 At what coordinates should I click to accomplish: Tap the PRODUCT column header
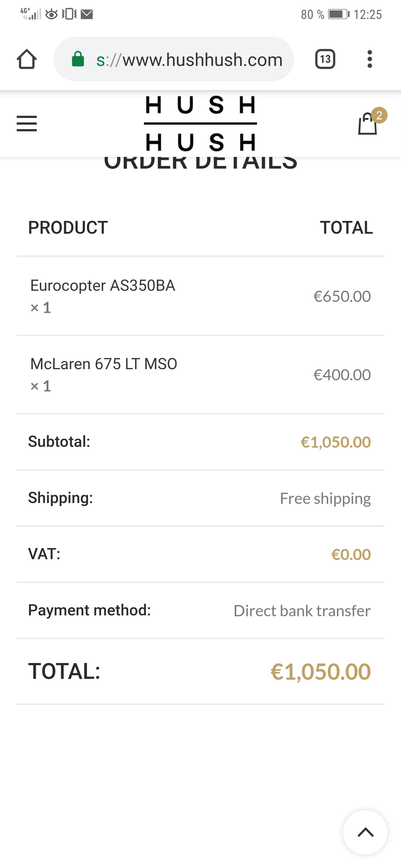coord(68,228)
